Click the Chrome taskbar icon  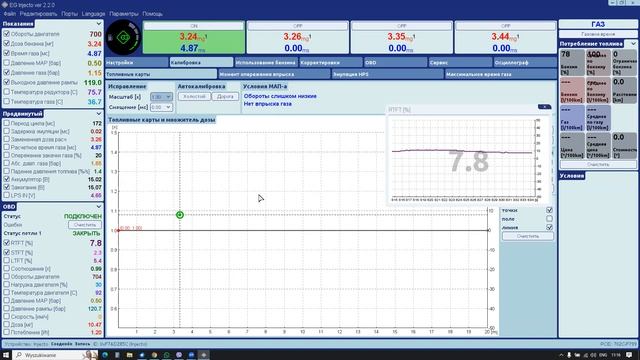[x=154, y=355]
